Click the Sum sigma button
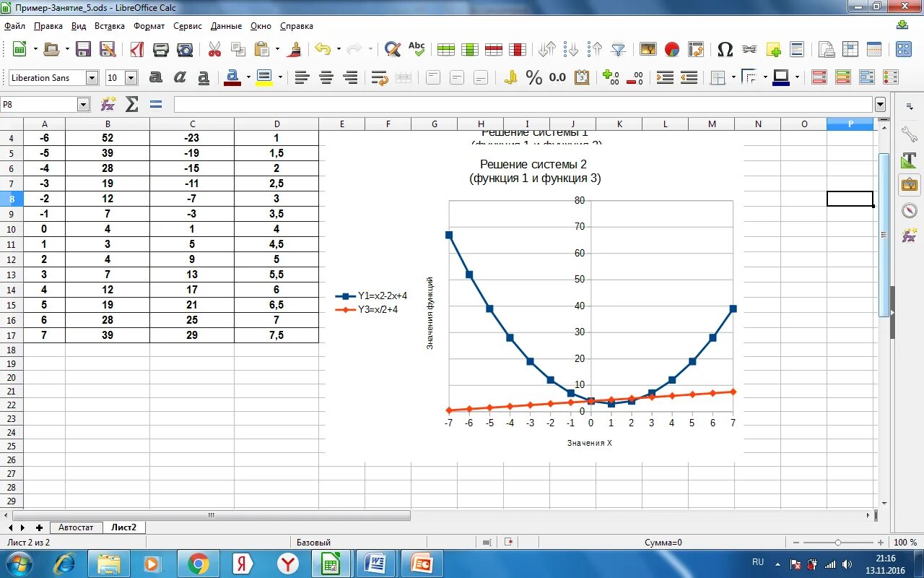 (x=131, y=105)
